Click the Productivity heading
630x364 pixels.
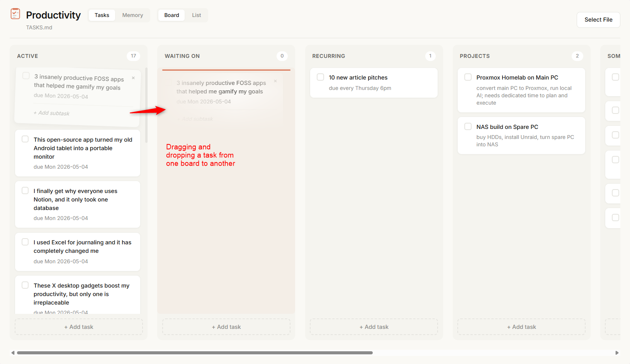[53, 15]
